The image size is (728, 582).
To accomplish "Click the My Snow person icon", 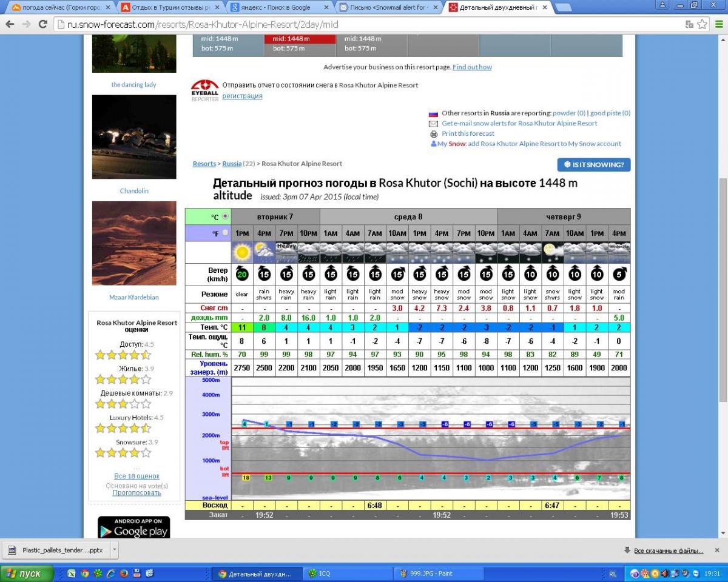I will [x=434, y=144].
